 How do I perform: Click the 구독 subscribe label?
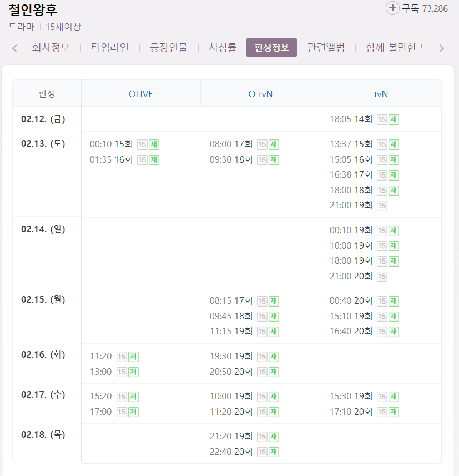point(411,8)
